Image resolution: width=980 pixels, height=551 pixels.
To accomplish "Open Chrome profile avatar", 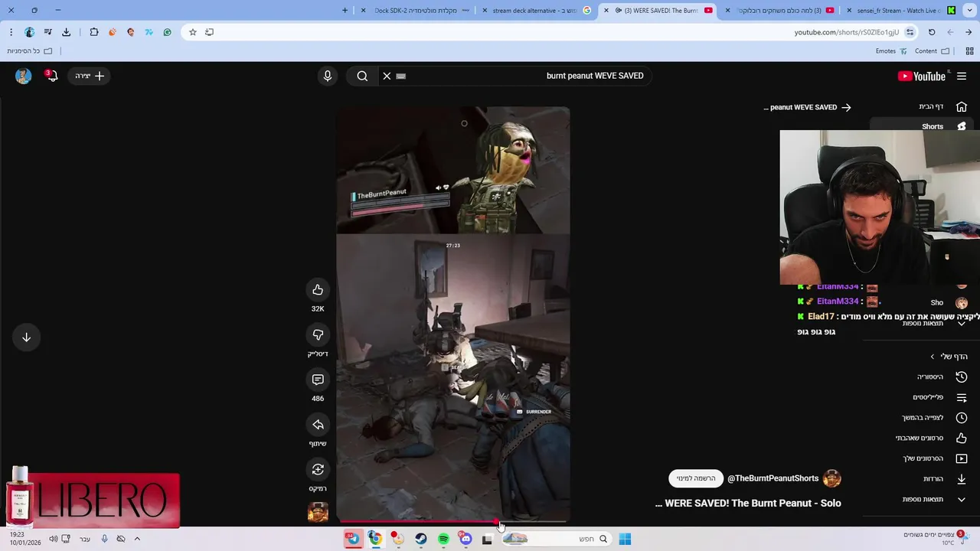I will (29, 32).
